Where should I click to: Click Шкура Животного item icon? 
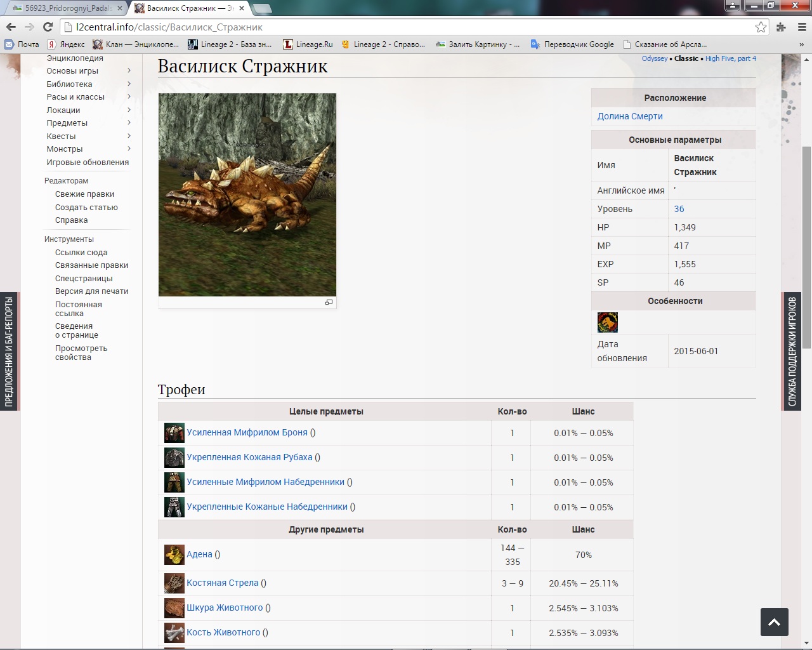click(174, 608)
